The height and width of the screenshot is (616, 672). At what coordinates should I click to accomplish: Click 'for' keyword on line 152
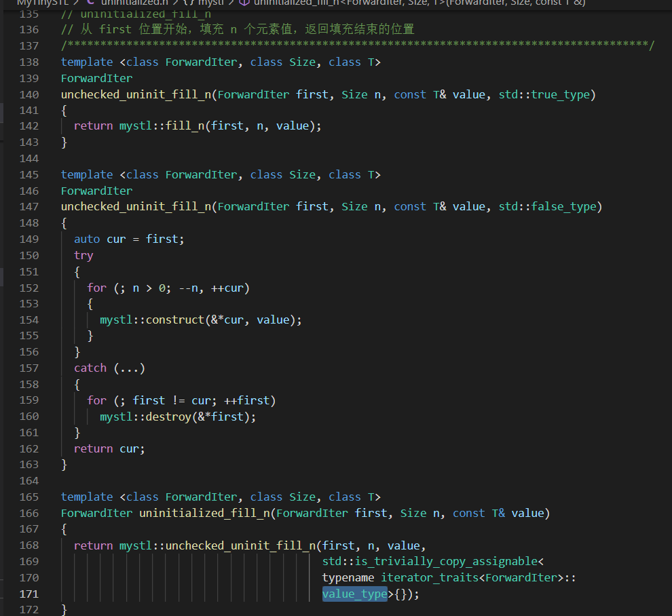pos(97,288)
